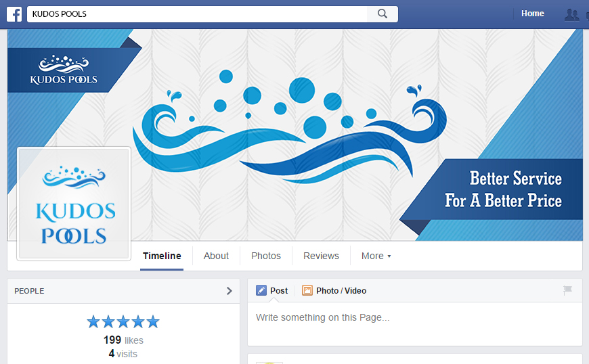This screenshot has width=589, height=364.
Task: Click the flag icon in composer
Action: (x=567, y=290)
